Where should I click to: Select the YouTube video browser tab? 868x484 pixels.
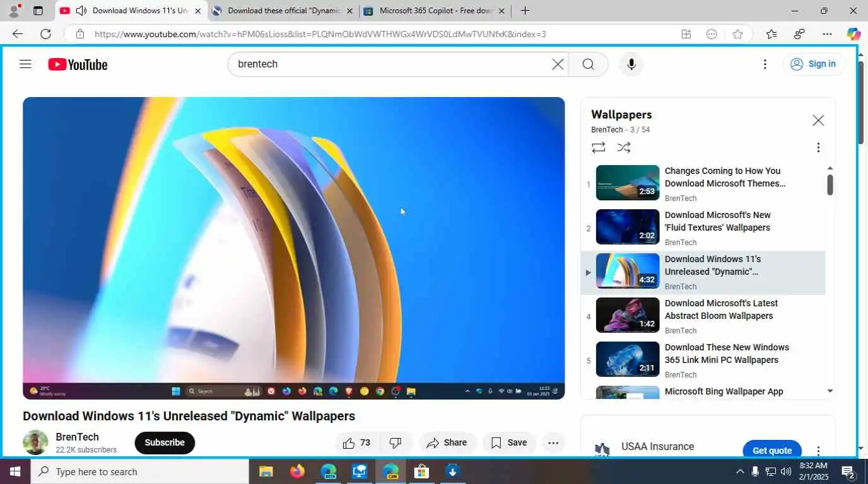pos(132,11)
